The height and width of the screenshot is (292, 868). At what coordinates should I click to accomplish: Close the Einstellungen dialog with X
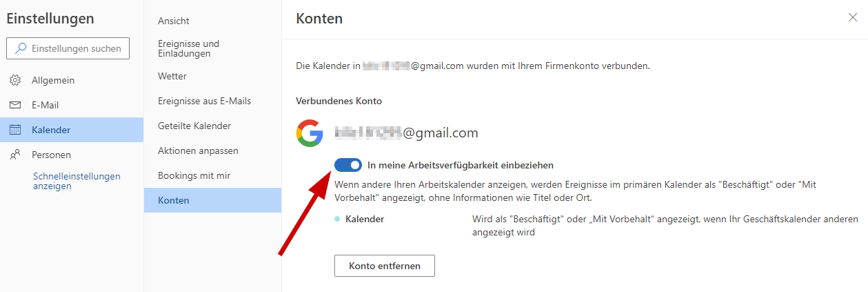point(853,18)
